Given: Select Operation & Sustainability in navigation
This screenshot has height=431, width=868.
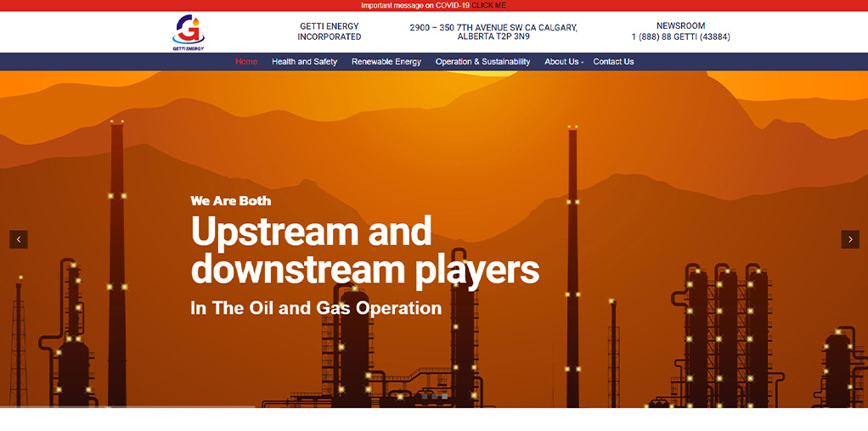Looking at the screenshot, I should point(482,62).
